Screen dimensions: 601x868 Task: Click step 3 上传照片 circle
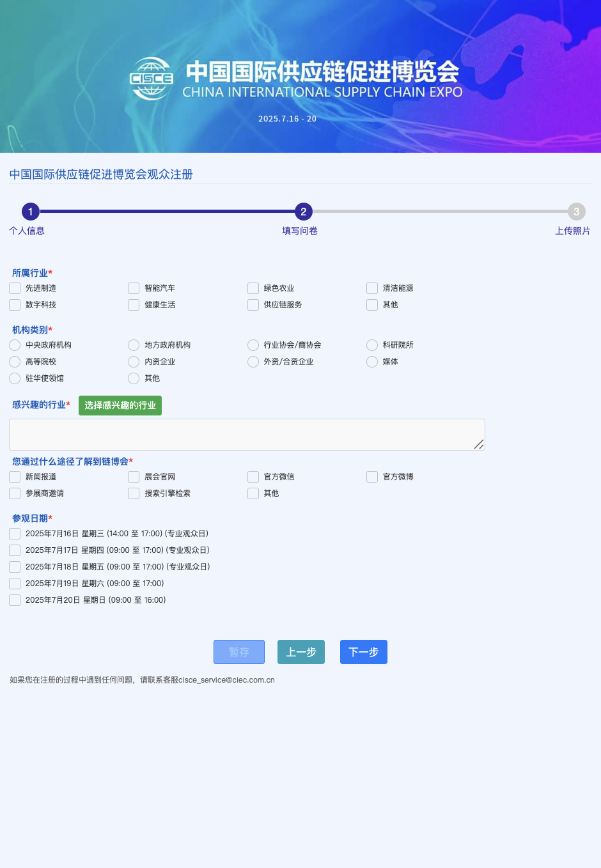(x=576, y=212)
